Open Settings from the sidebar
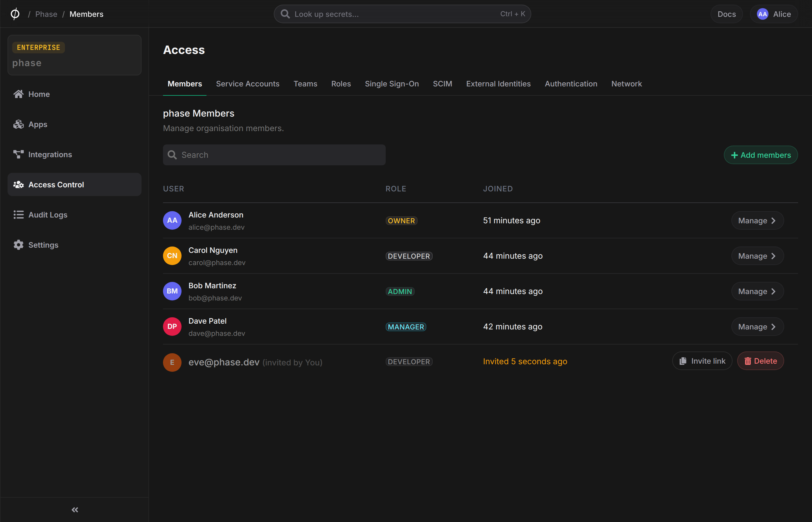812x522 pixels. point(74,245)
